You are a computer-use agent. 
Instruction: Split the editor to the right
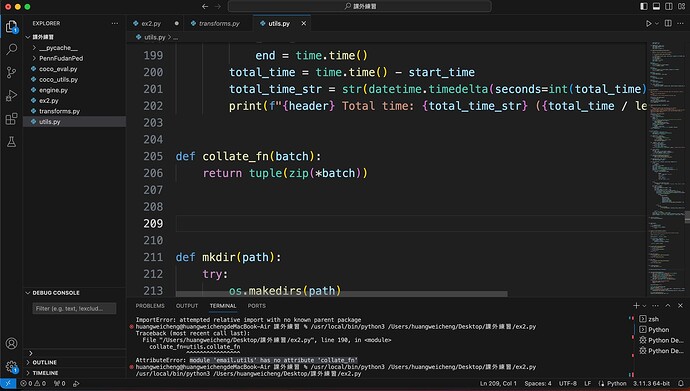point(668,23)
